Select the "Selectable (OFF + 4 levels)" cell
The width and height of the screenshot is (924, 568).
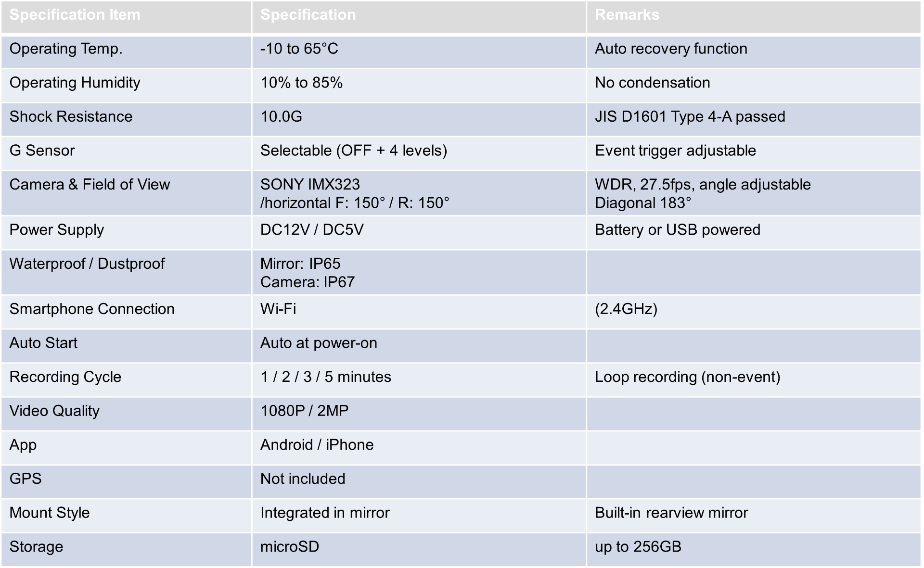(353, 151)
